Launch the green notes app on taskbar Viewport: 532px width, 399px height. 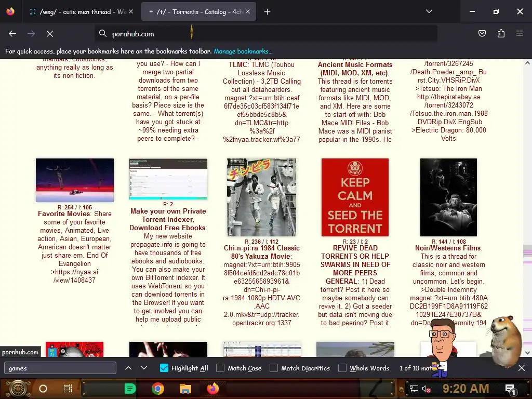point(130,389)
